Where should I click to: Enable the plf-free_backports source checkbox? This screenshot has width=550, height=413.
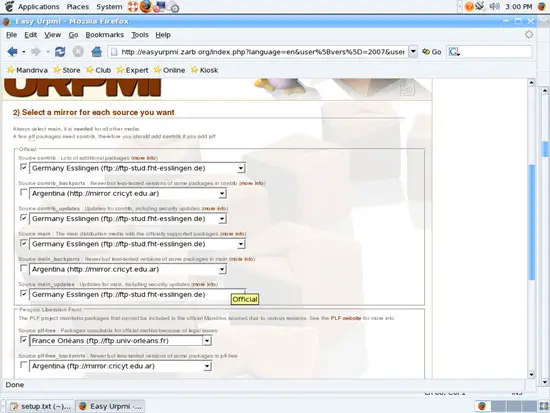pos(24,365)
